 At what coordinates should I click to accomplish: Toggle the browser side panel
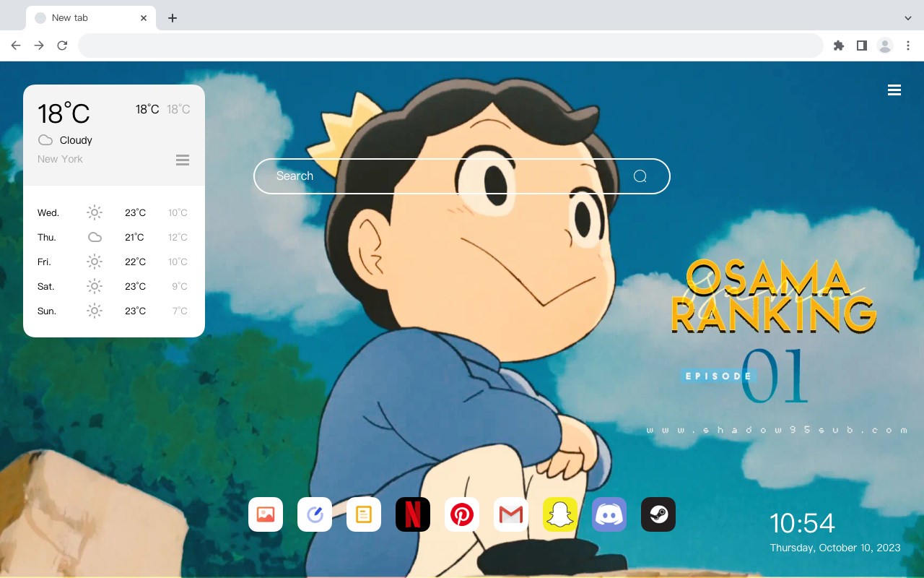[x=862, y=46]
